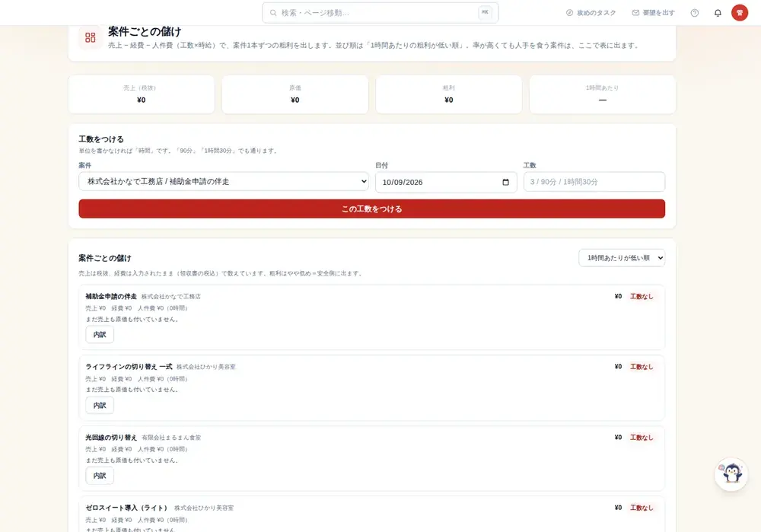Click 工数なし badge on ゼロスイート導入（ライト）
This screenshot has height=532, width=761.
click(x=642, y=508)
